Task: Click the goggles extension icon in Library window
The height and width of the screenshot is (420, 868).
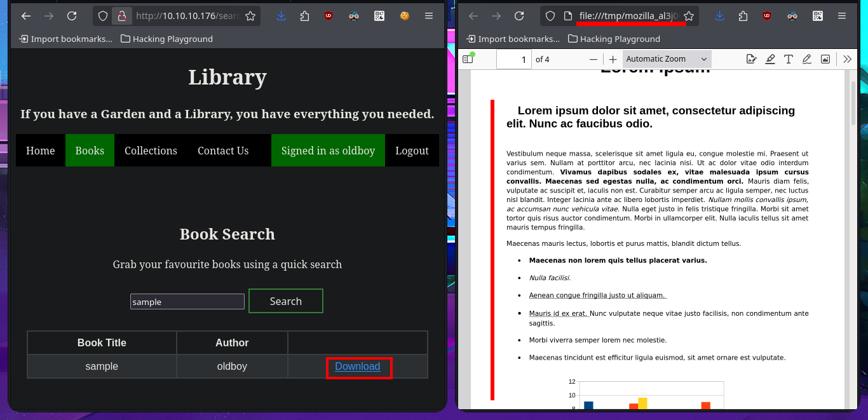Action: click(354, 16)
